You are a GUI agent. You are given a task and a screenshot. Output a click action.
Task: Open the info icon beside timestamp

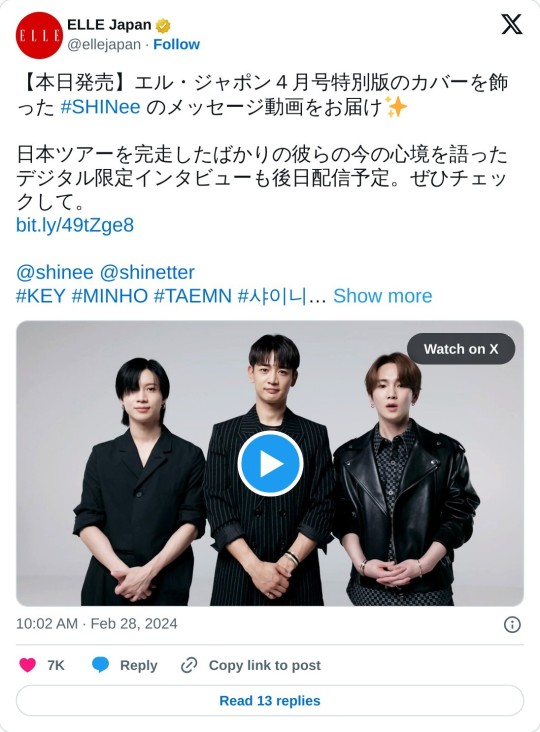point(512,624)
